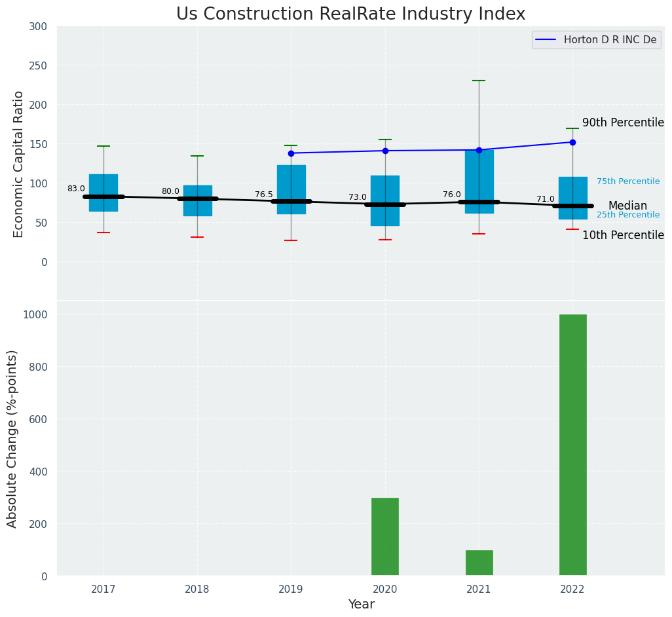Viewport: 672px width, 617px height.
Task: Select the 75th Percentile label
Action: coord(627,181)
